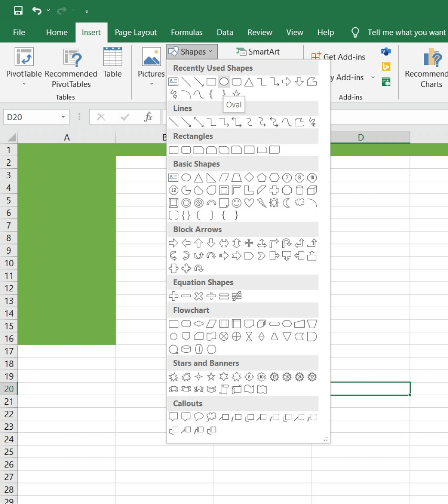The width and height of the screenshot is (448, 504).
Task: Select the Multiply sign in Equation Shapes
Action: click(x=198, y=296)
